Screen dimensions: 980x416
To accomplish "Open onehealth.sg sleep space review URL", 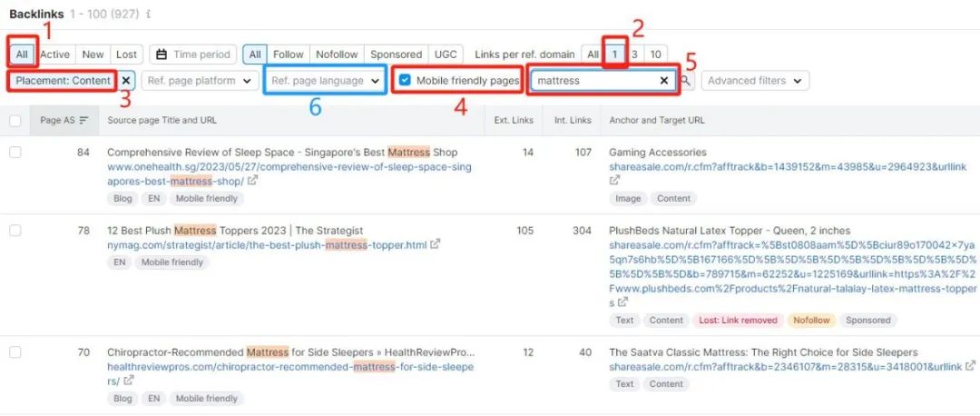I will (289, 173).
